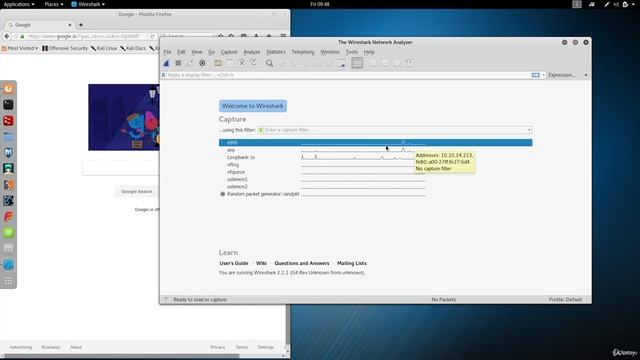Open Metasploit icon in dock
This screenshot has width=640, height=360.
8,153
